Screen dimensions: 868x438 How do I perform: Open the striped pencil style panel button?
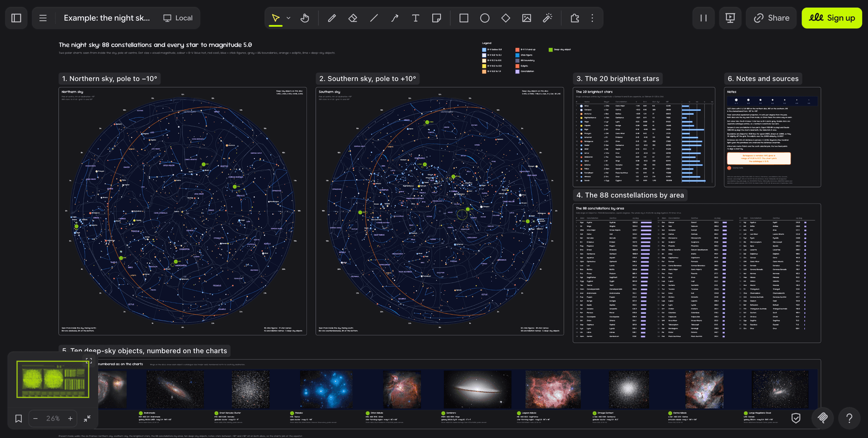point(823,418)
